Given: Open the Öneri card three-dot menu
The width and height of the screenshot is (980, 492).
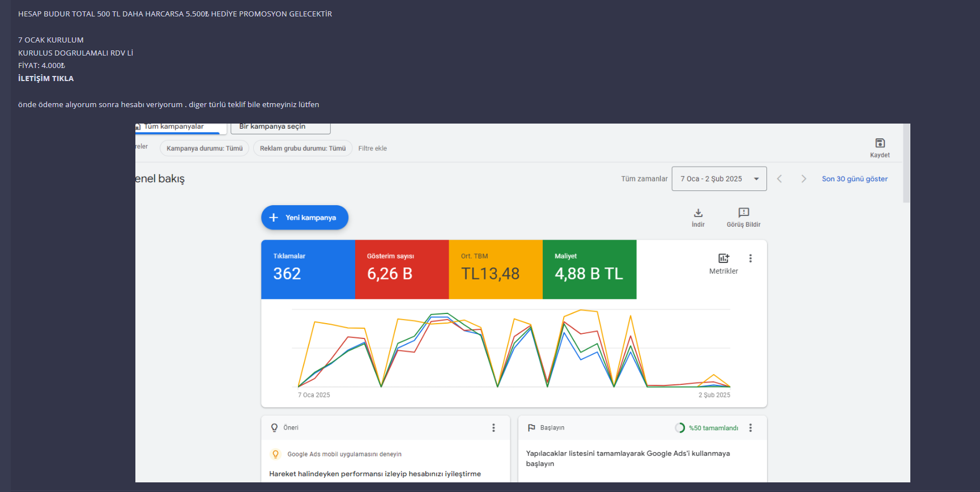Looking at the screenshot, I should coord(493,427).
